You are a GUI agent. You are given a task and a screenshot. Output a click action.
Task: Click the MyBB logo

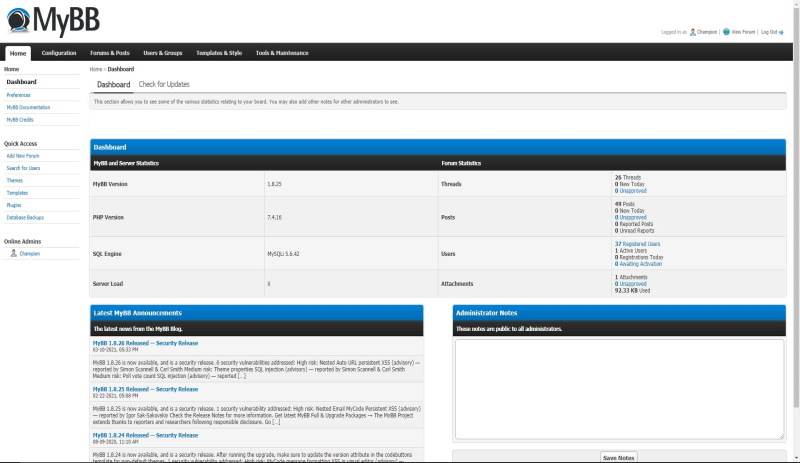point(53,20)
